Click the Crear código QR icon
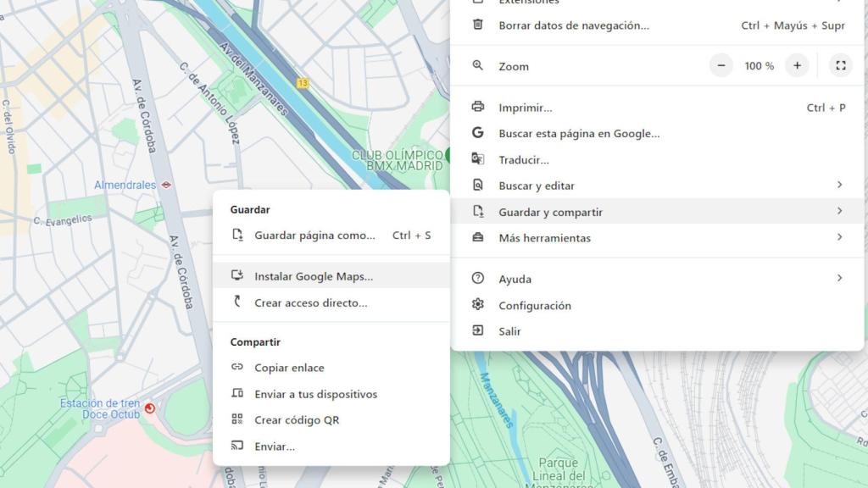868x488 pixels. [240, 419]
